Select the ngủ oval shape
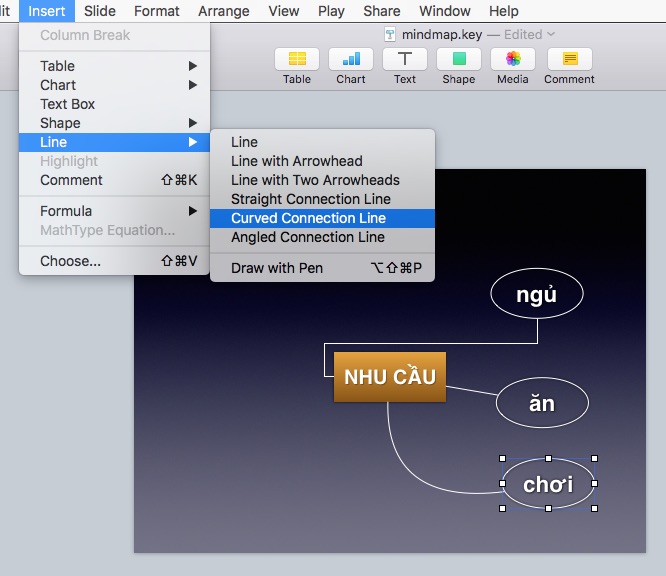The image size is (666, 576). point(537,295)
